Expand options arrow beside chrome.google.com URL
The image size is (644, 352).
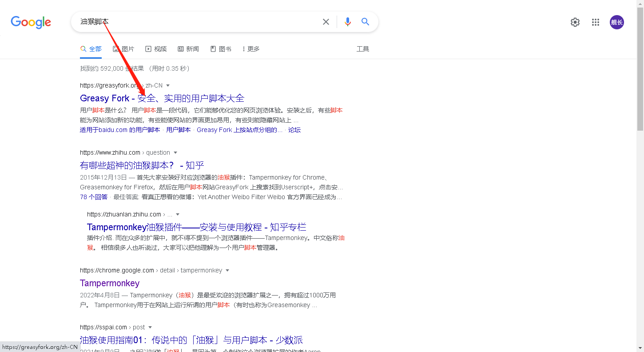pyautogui.click(x=227, y=270)
